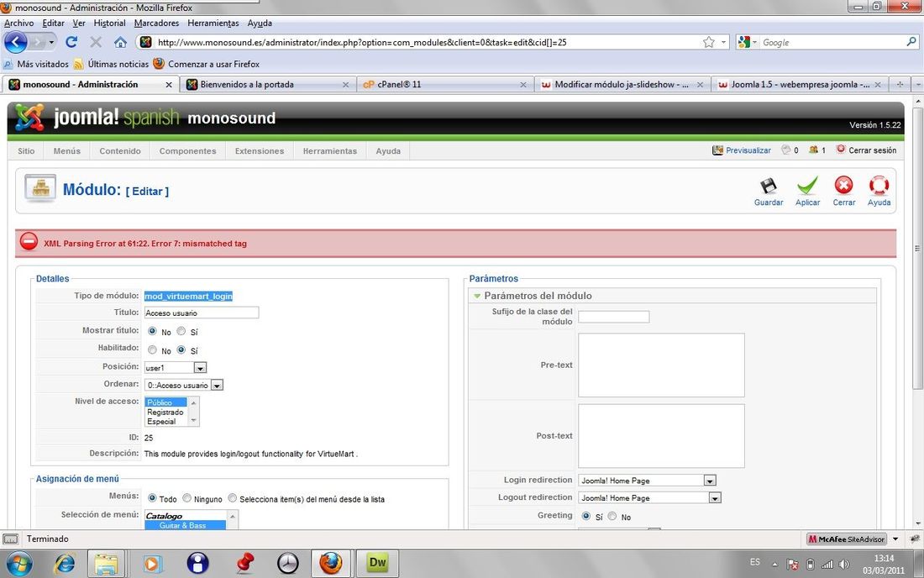Go to Firefox home page icon
924x578 pixels.
pyautogui.click(x=120, y=42)
